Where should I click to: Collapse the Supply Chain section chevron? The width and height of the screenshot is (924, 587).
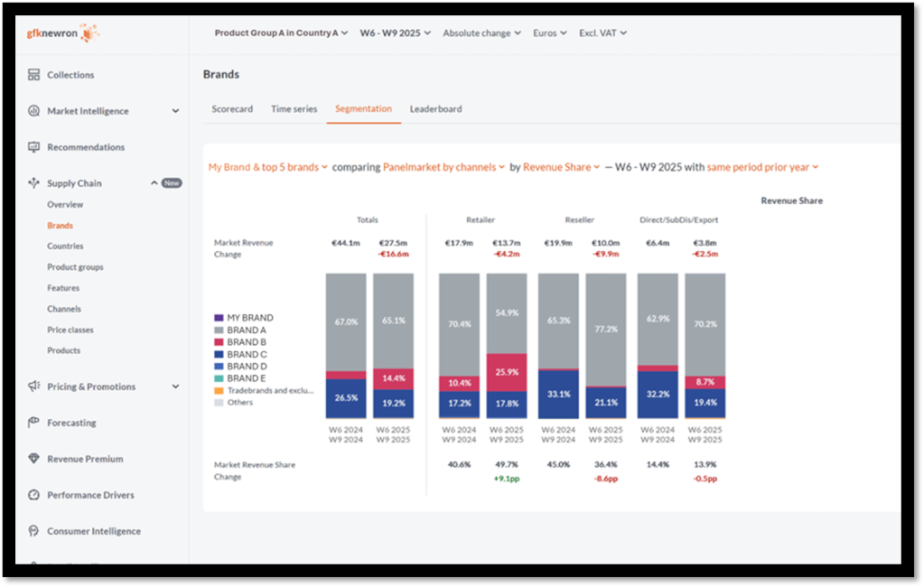point(154,183)
